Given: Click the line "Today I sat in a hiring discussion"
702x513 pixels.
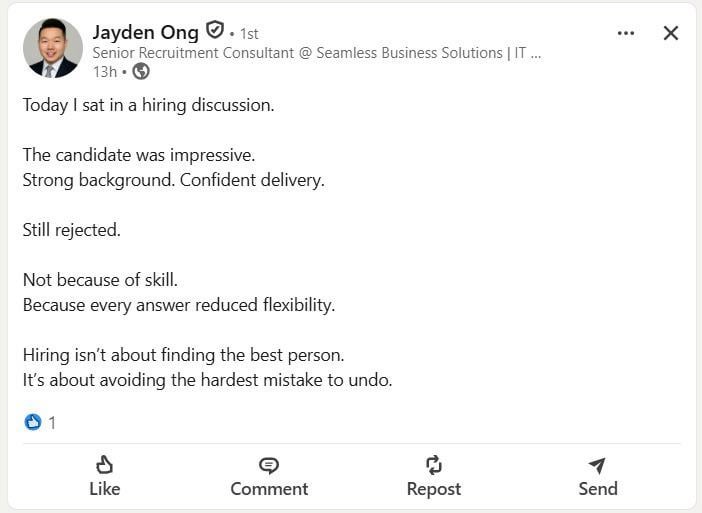Looking at the screenshot, I should click(148, 105).
